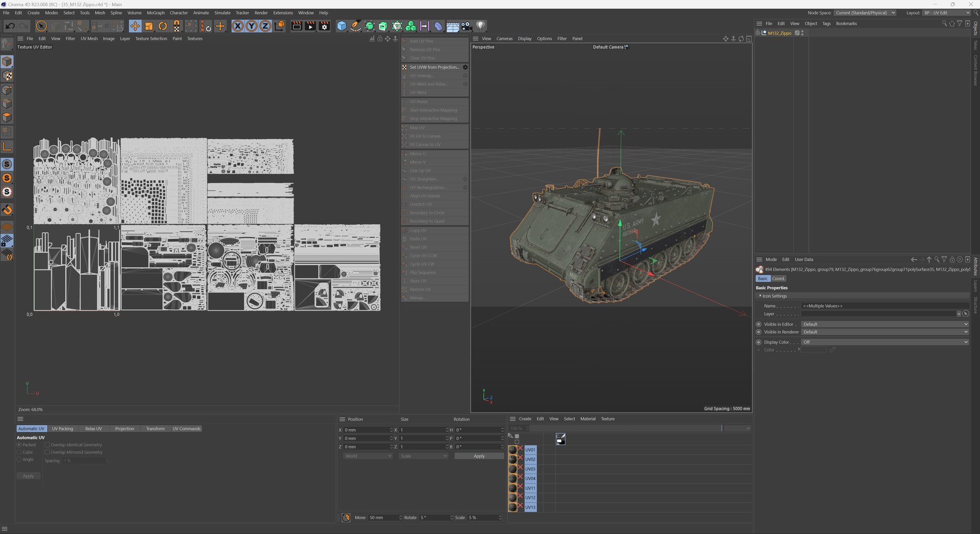Open UV Mesh menu in Texture UV Editor

(x=89, y=39)
